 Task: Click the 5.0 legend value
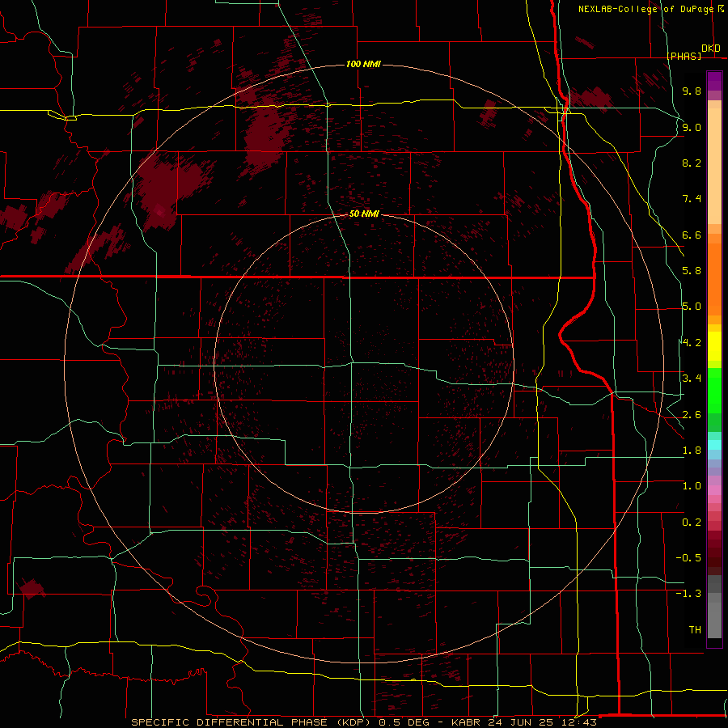[692, 307]
